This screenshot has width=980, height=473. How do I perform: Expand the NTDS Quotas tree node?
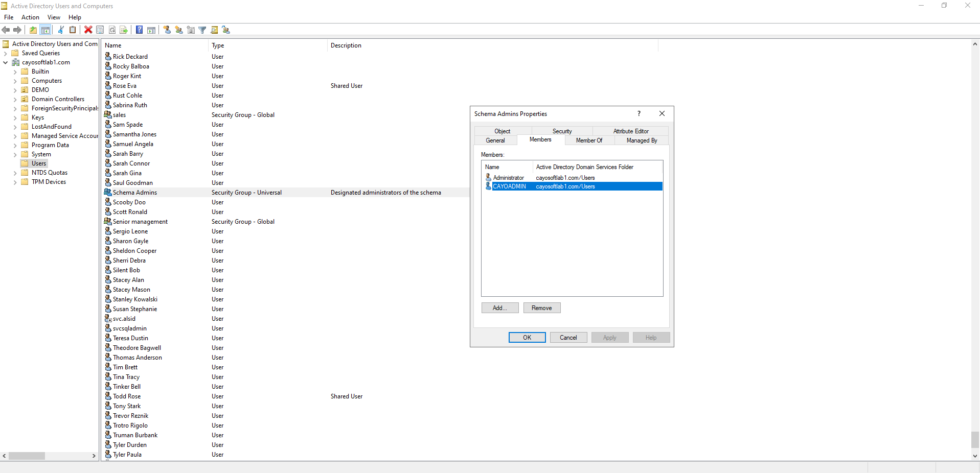point(15,173)
